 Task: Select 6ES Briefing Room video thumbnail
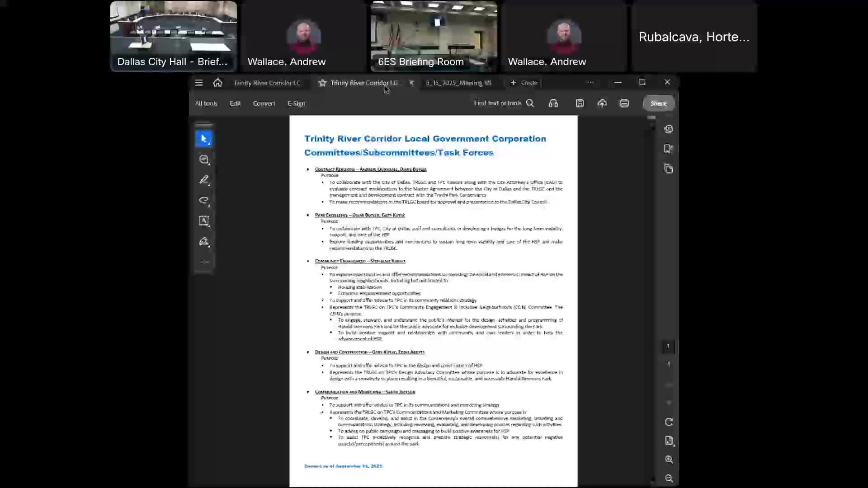click(x=434, y=36)
